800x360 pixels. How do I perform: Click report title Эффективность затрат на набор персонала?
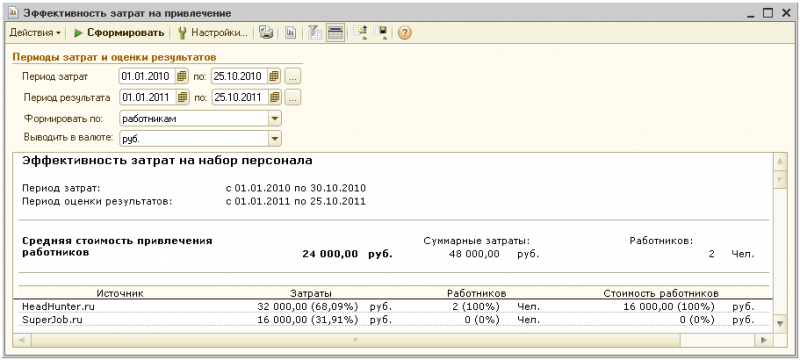pyautogui.click(x=167, y=161)
